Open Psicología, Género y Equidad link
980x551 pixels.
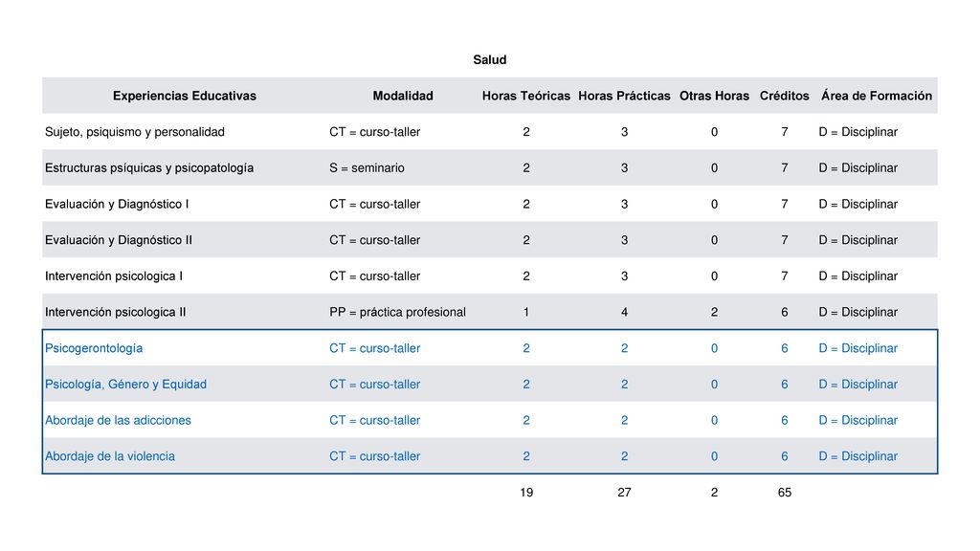coord(125,385)
